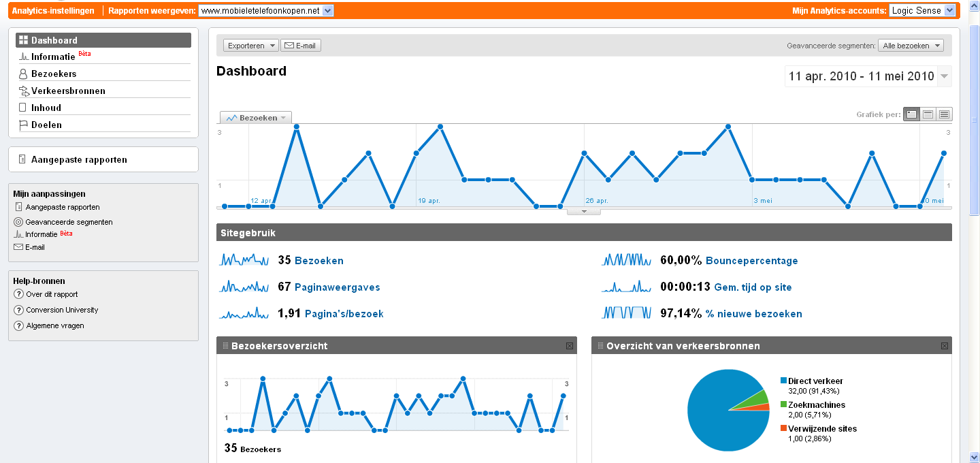The image size is (980, 463).
Task: Click the "26 apr." label on the visits chart
Action: (x=597, y=201)
